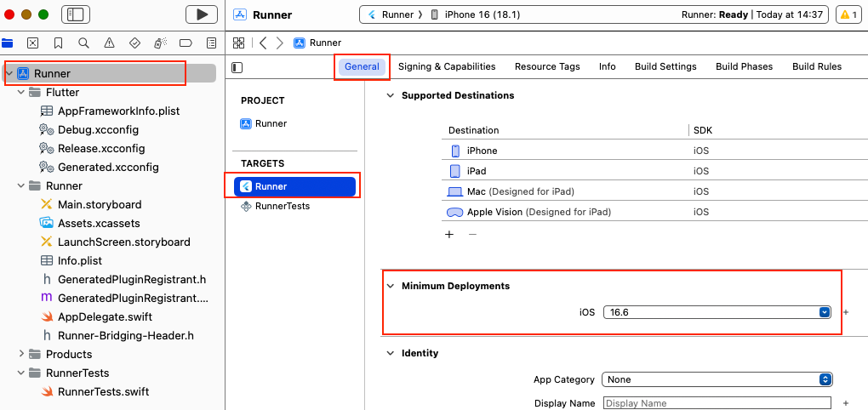Viewport: 868px width, 410px height.
Task: Collapse the Minimum Deployments section
Action: coord(391,286)
